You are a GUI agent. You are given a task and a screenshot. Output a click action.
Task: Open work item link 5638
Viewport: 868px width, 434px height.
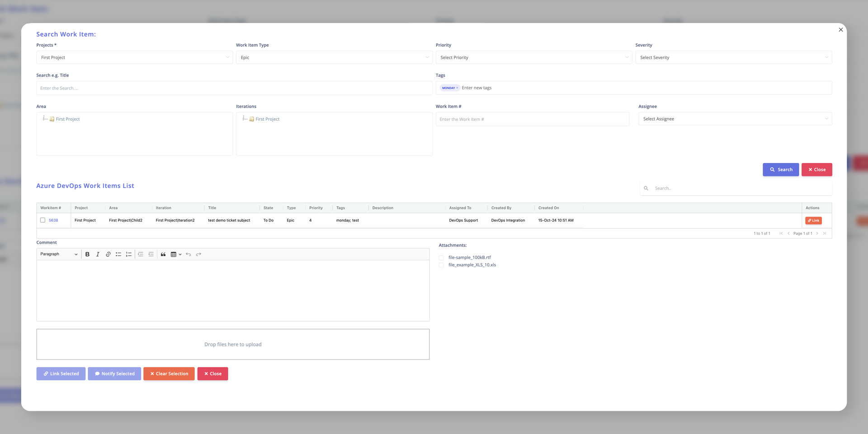click(x=53, y=221)
